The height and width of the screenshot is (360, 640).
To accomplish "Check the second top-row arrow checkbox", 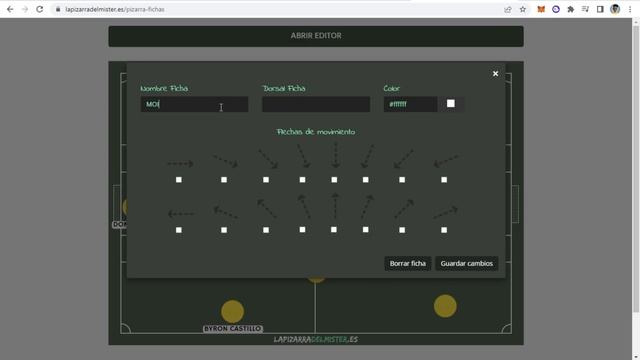I will [224, 180].
